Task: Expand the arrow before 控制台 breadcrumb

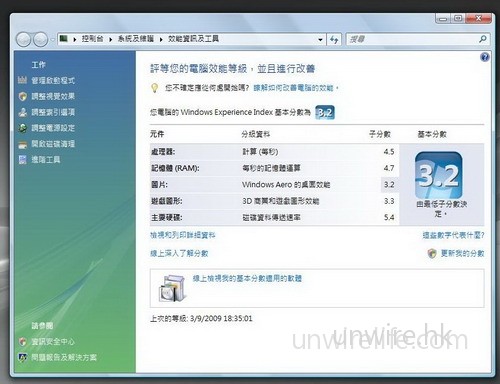Action: point(75,39)
